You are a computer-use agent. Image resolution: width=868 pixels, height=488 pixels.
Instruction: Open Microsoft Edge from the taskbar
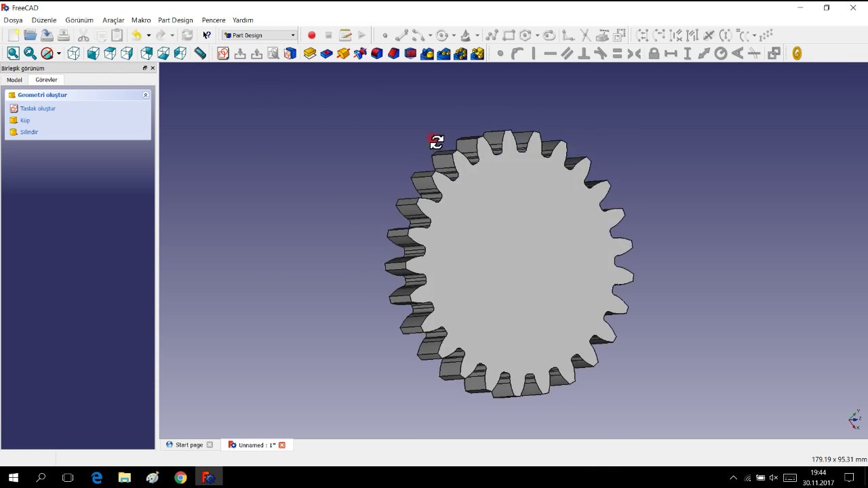[97, 478]
